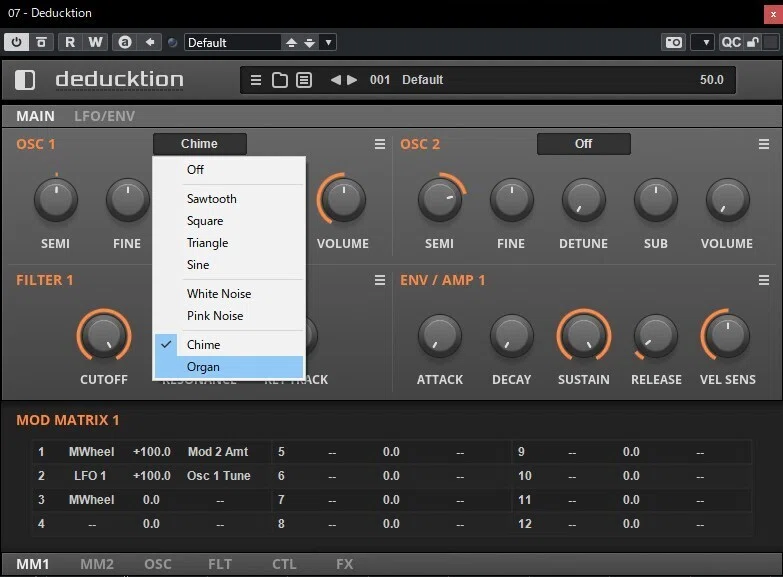783x577 pixels.
Task: Select Off in the waveform menu
Action: 229,170
